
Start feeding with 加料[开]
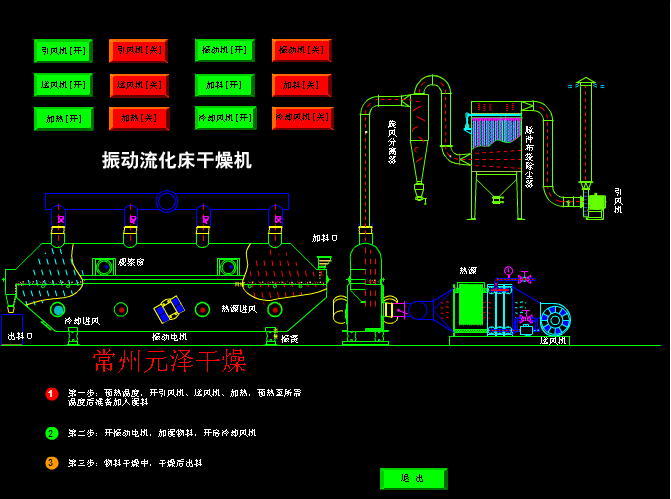[x=225, y=85]
